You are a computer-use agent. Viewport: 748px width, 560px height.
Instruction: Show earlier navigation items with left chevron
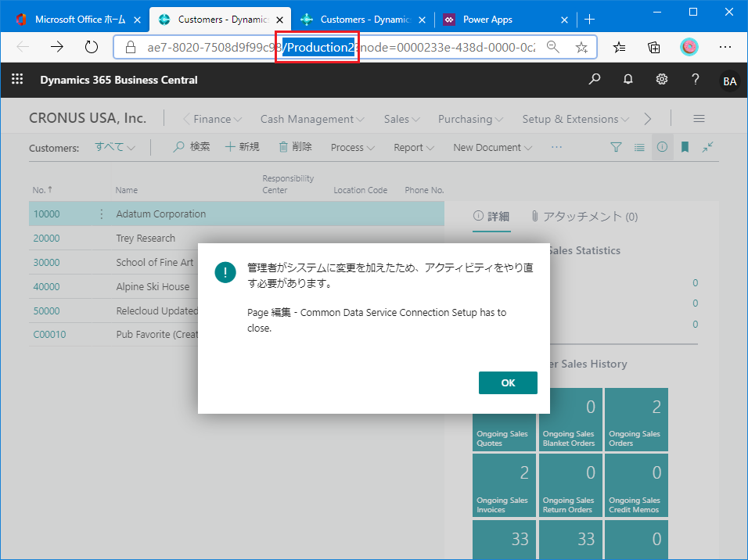(x=186, y=119)
